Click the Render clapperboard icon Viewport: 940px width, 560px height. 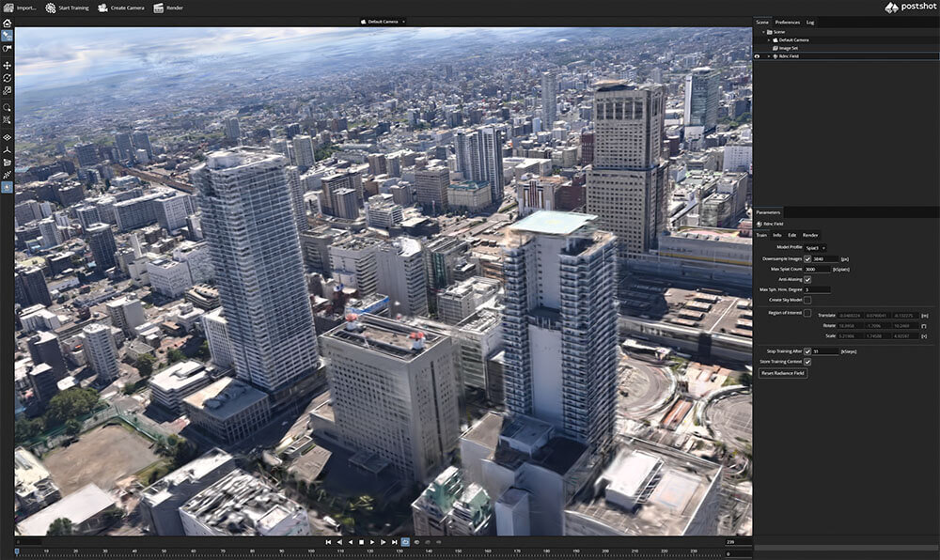pos(159,8)
